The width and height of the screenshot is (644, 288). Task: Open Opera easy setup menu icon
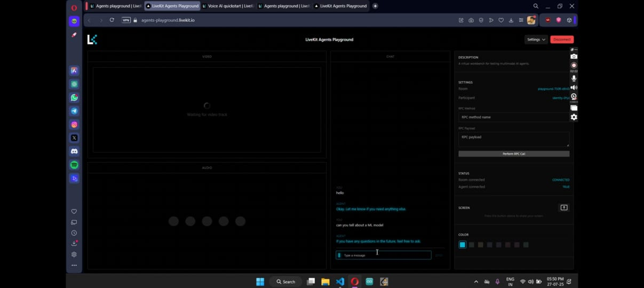pos(521,20)
